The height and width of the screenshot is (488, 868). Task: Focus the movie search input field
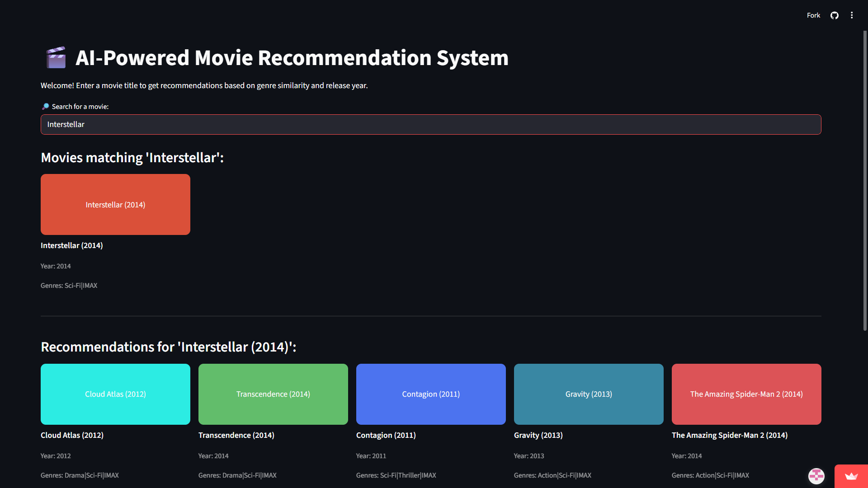click(430, 124)
